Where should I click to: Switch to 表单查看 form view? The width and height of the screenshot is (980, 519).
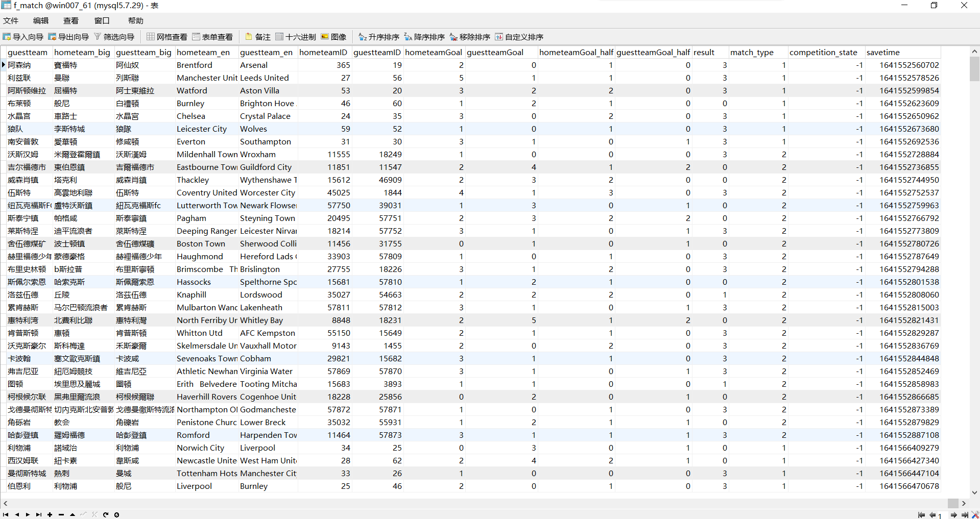[212, 37]
